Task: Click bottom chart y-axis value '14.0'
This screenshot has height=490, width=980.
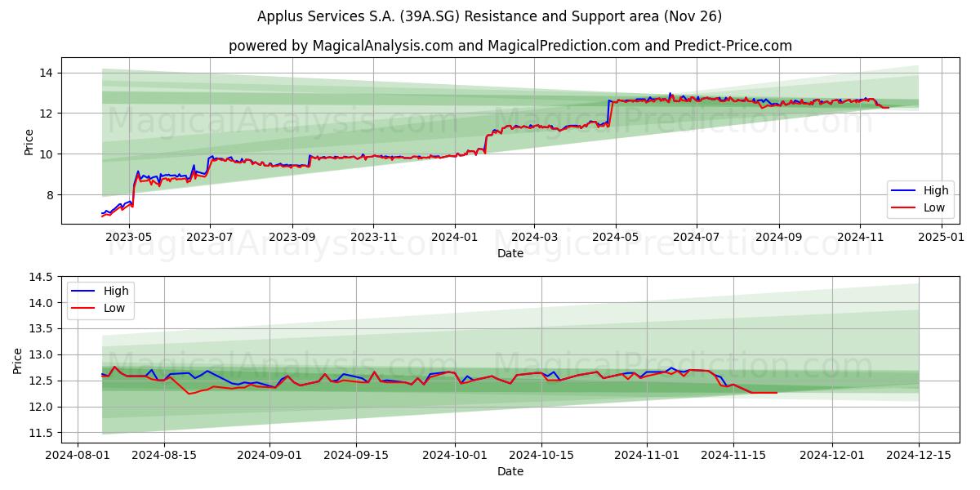Action: point(42,303)
